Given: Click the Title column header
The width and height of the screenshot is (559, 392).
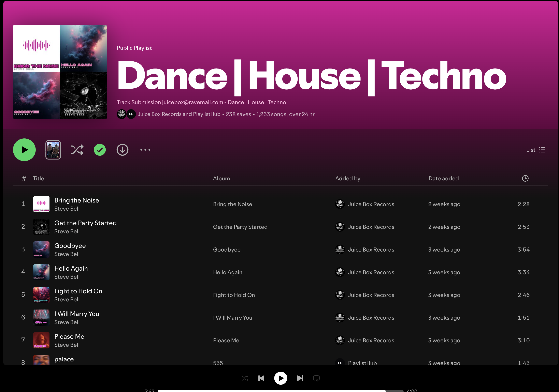Looking at the screenshot, I should point(38,178).
